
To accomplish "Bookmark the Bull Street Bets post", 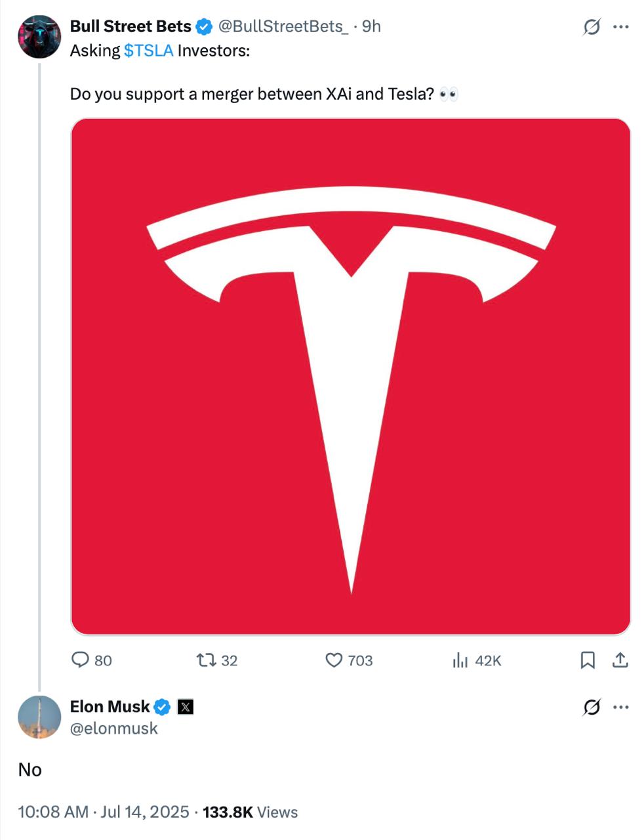I will tap(588, 660).
